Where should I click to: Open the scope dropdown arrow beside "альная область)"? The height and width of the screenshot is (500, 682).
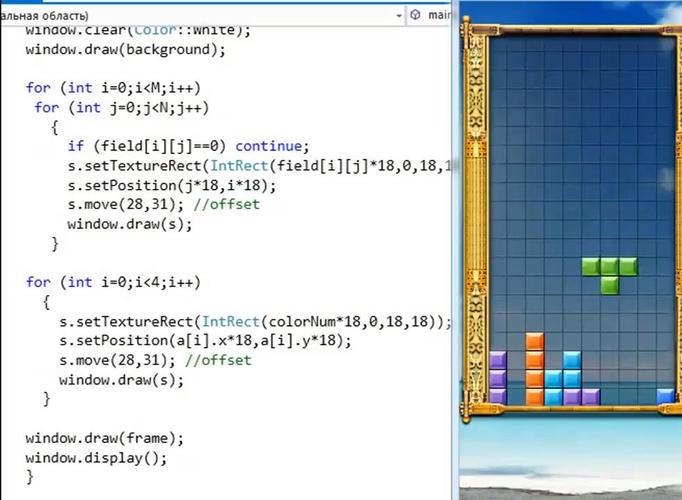click(399, 16)
